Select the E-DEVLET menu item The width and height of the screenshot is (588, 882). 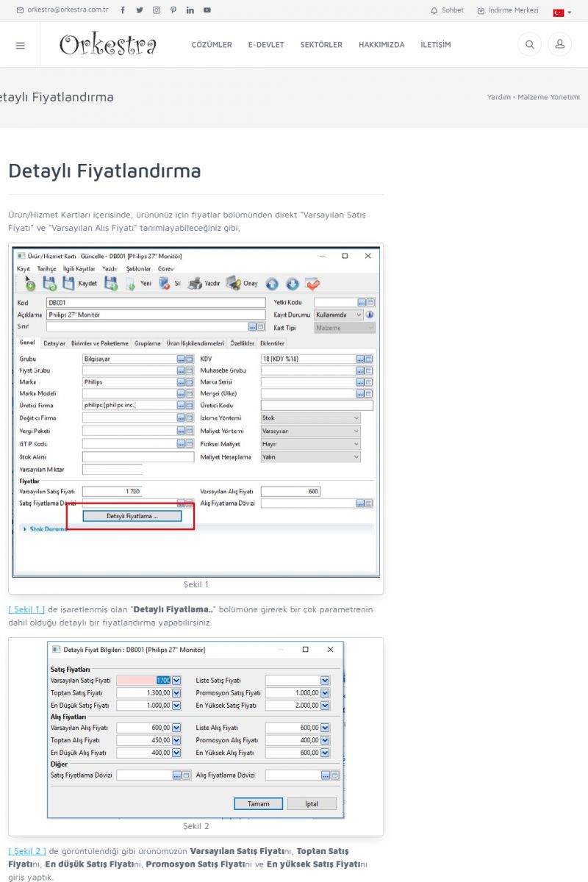coord(266,45)
